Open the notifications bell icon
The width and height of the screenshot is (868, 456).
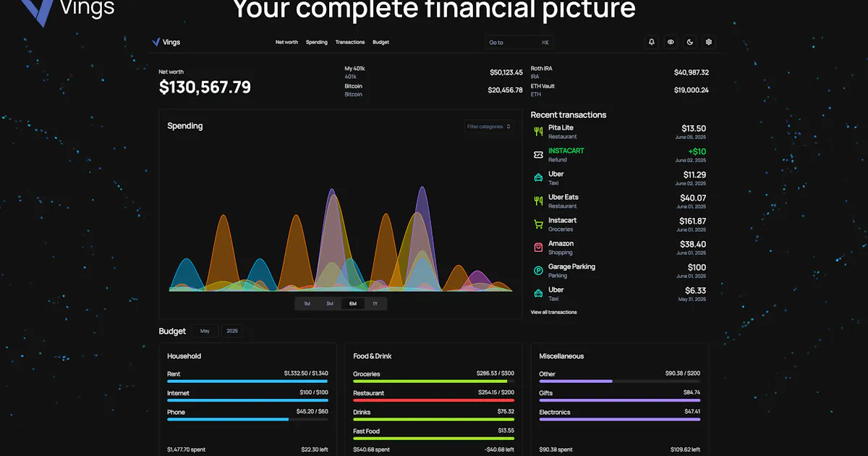pyautogui.click(x=652, y=42)
